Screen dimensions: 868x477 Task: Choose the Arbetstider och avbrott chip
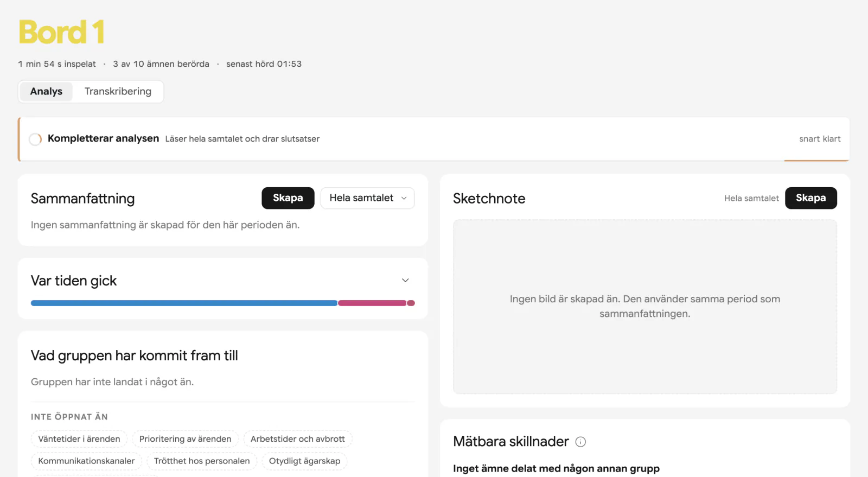(x=298, y=439)
